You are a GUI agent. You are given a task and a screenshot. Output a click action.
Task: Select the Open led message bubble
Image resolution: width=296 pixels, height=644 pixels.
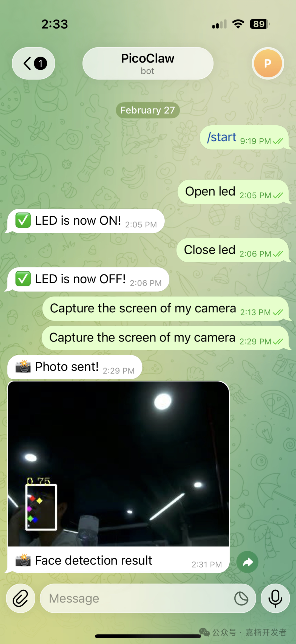(233, 192)
